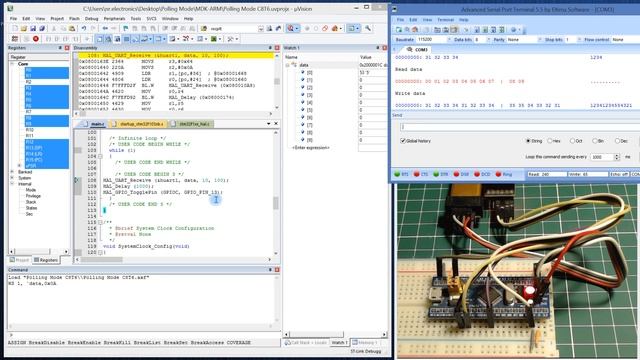Select register R10 in Registers list

(29, 130)
